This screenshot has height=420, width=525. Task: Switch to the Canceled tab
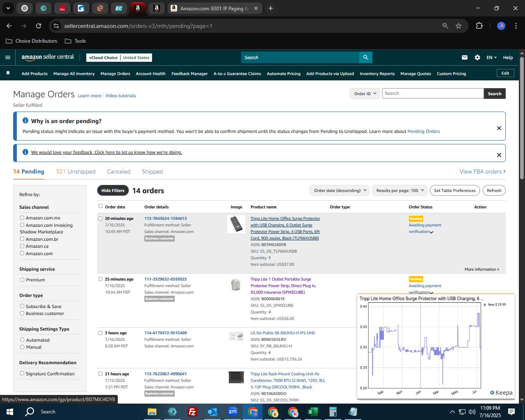click(x=119, y=171)
